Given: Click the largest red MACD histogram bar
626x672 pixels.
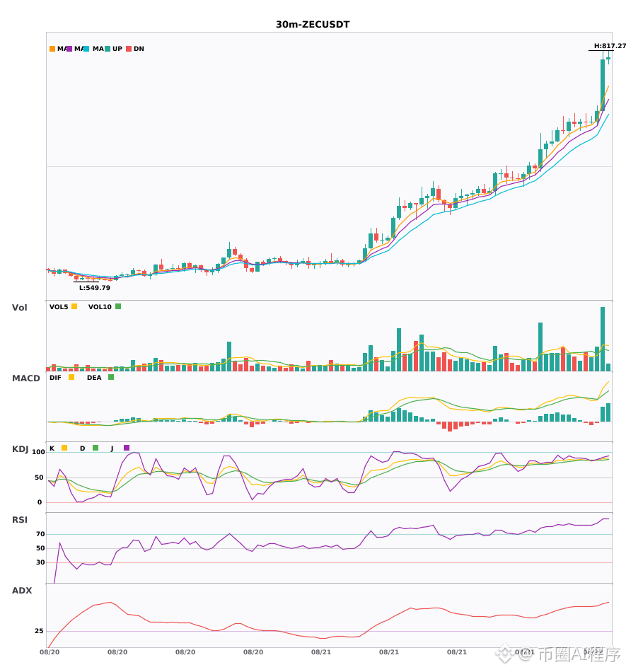Looking at the screenshot, I should pyautogui.click(x=449, y=427).
